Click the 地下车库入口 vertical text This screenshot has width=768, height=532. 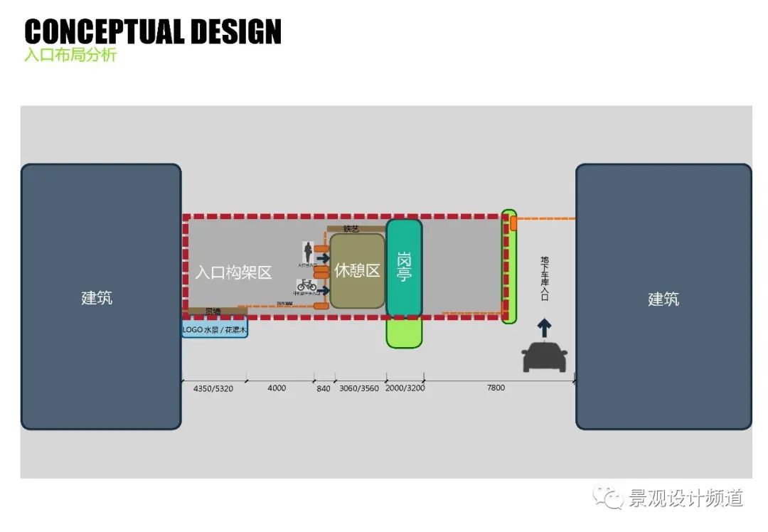(x=545, y=278)
